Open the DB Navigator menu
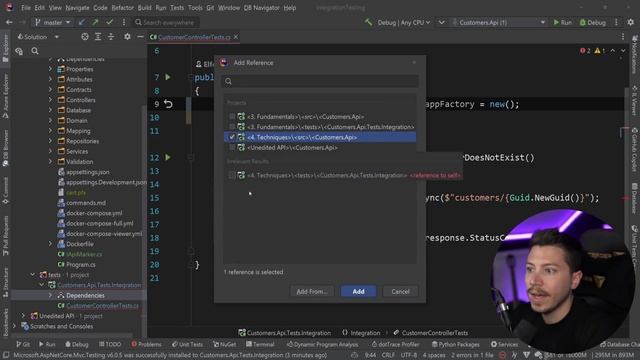This screenshot has width=640, height=360. 262,8
